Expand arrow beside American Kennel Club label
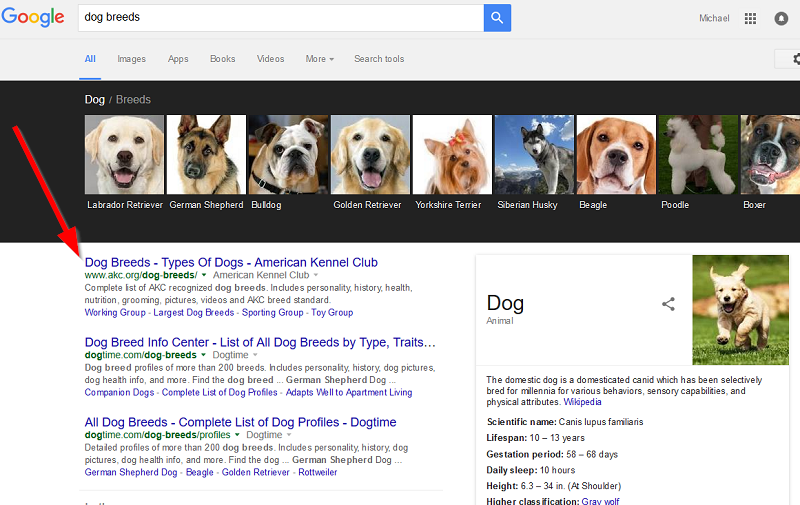 point(316,275)
